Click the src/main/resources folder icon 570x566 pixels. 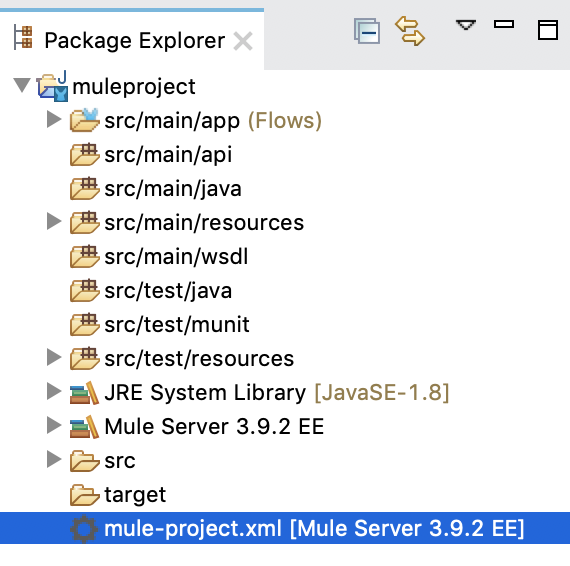coord(84,222)
